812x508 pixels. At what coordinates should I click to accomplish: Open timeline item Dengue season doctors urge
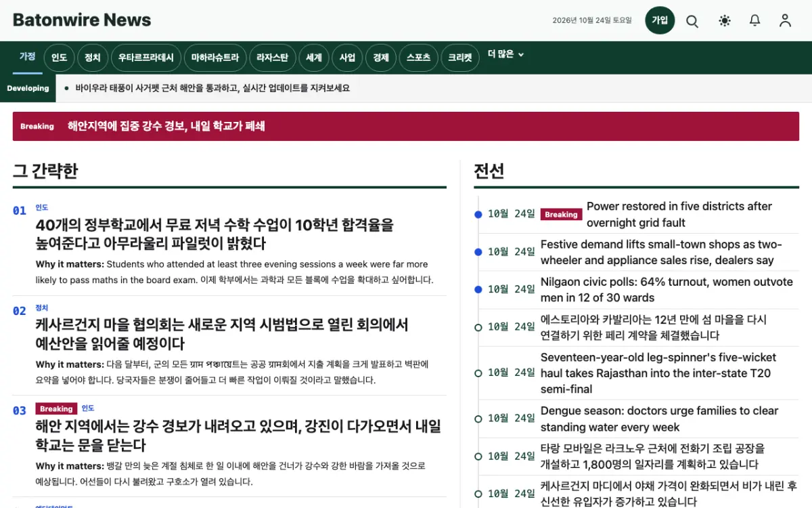(660, 419)
